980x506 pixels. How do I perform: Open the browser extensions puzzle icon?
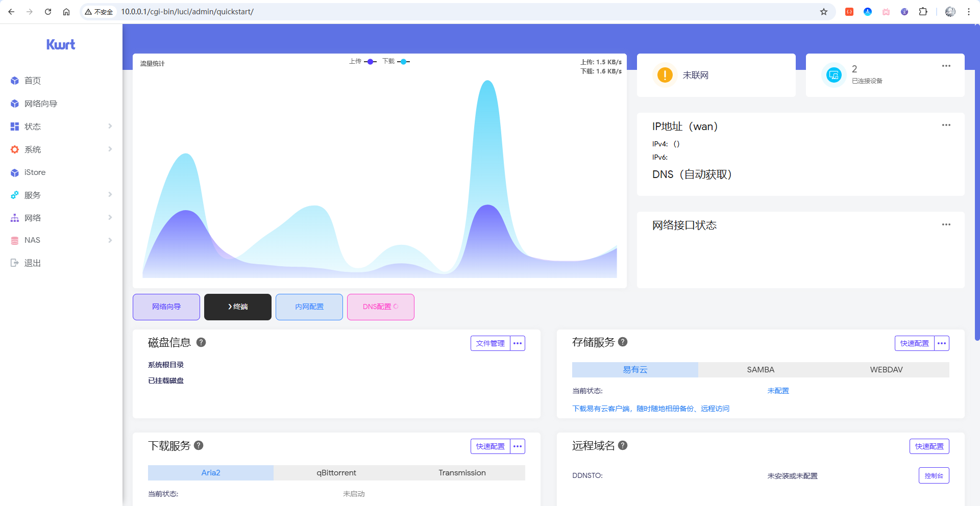pyautogui.click(x=923, y=12)
